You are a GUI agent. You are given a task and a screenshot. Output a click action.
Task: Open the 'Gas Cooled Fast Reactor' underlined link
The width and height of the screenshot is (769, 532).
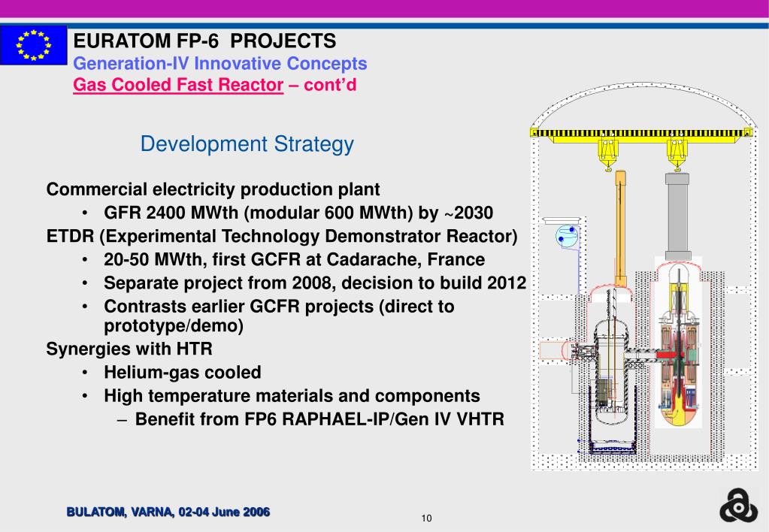click(x=178, y=84)
